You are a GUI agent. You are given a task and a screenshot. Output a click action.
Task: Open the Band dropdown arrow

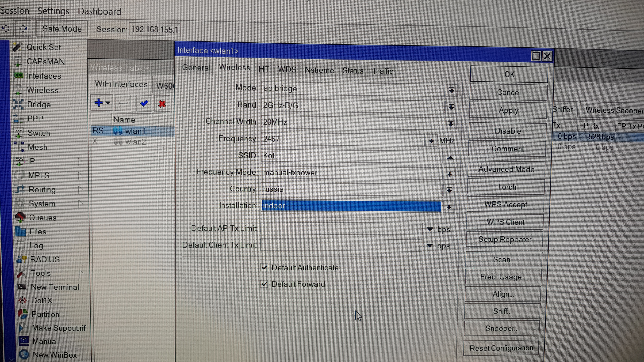coord(451,107)
